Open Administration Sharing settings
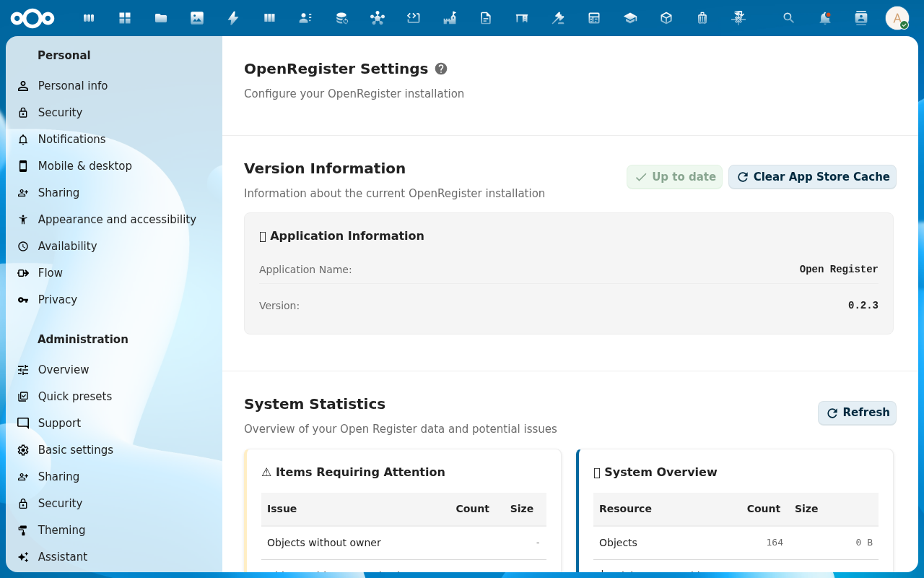Viewport: 924px width, 578px height. 114,476
